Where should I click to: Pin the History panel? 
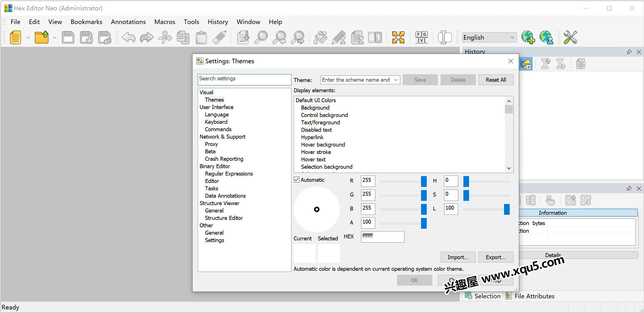(x=629, y=52)
